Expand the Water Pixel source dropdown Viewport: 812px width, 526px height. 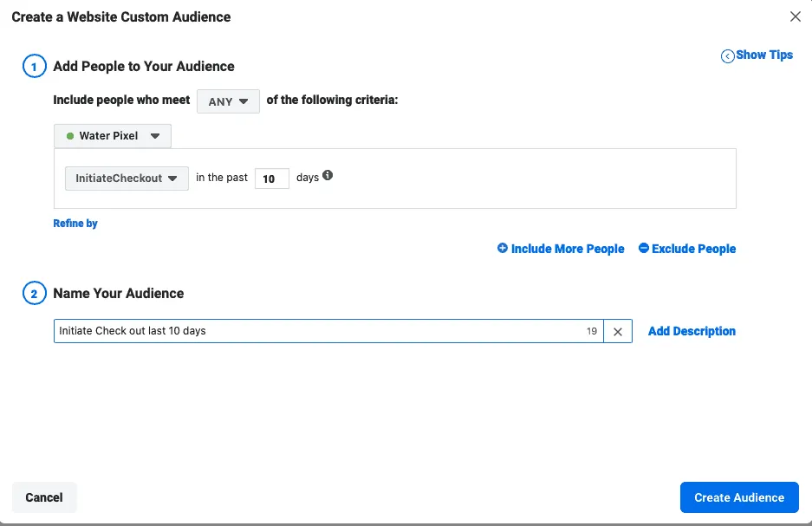click(113, 136)
